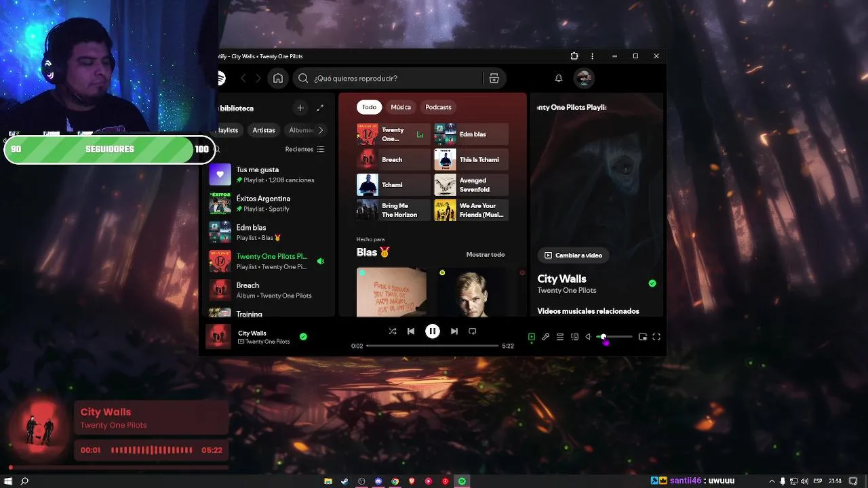Select the Podcasts filter tab

(x=438, y=107)
